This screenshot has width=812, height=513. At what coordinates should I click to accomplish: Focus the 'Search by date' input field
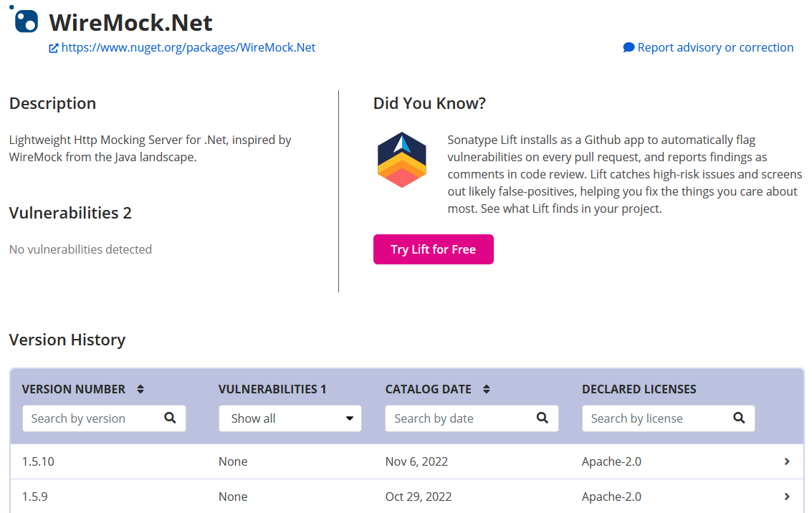459,418
